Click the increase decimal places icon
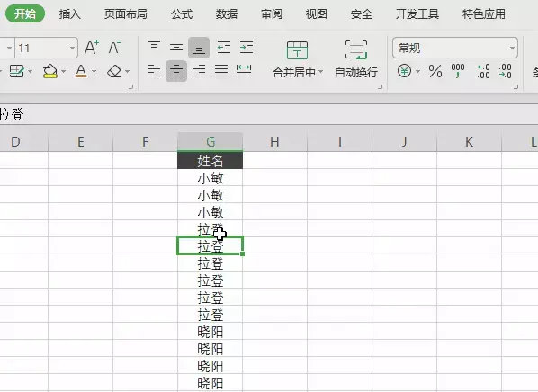This screenshot has width=538, height=392. [x=483, y=71]
